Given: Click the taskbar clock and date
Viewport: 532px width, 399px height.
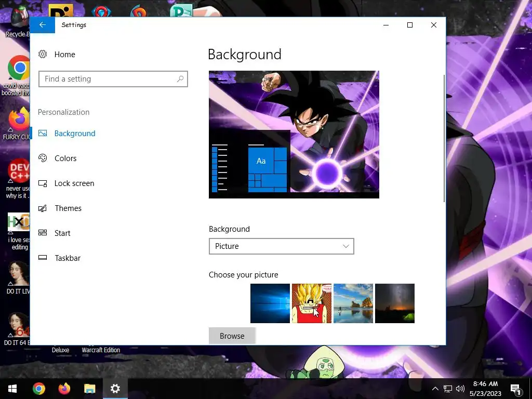Looking at the screenshot, I should point(486,389).
